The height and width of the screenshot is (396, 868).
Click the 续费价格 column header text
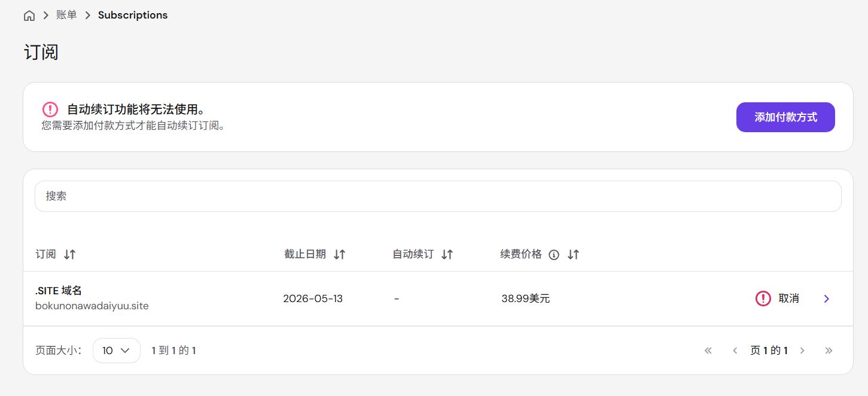point(521,254)
